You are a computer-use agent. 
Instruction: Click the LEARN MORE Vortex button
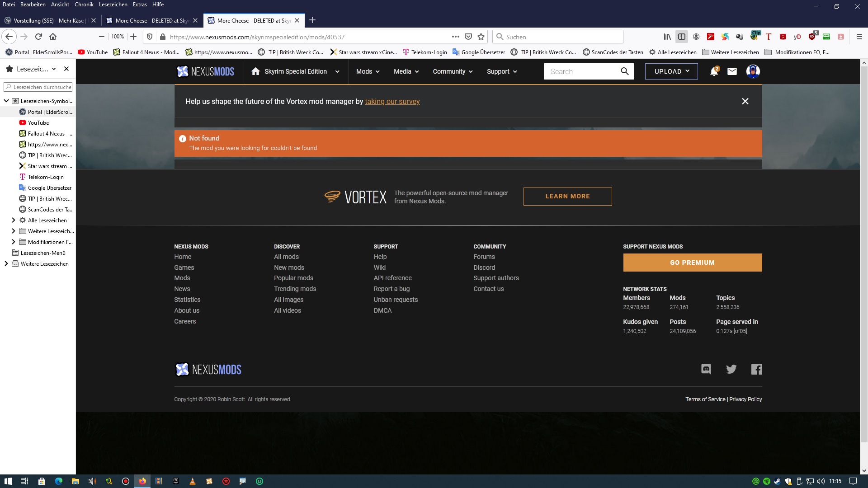tap(567, 197)
